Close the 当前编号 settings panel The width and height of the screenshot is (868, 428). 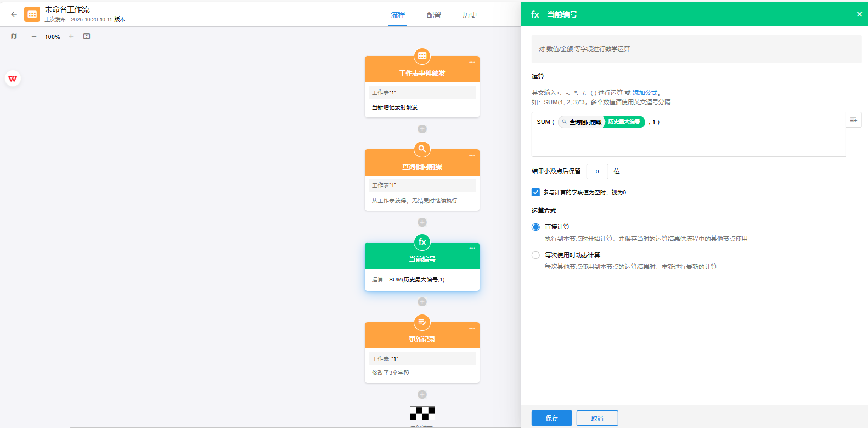(859, 14)
